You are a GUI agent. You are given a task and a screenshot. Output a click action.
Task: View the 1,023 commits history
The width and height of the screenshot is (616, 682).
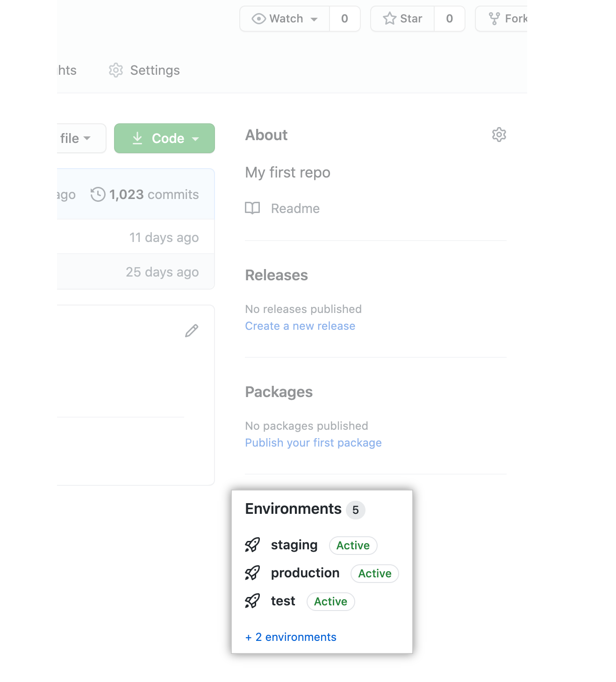click(x=154, y=194)
